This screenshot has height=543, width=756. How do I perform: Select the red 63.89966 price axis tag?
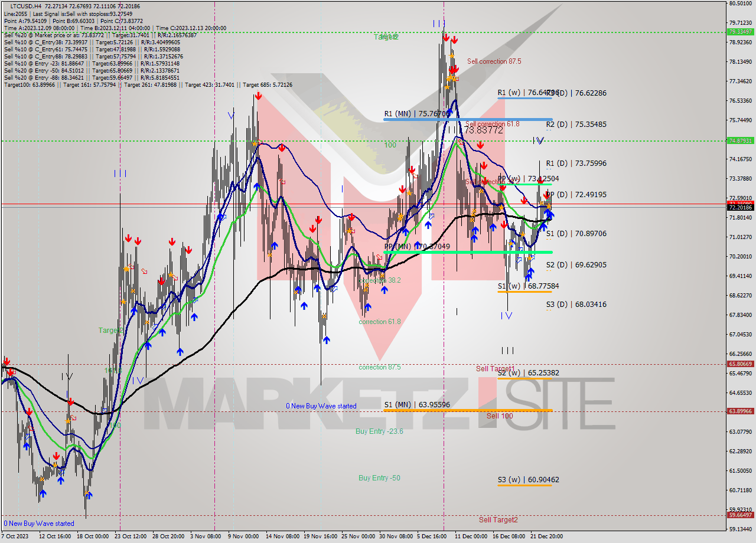[x=741, y=411]
